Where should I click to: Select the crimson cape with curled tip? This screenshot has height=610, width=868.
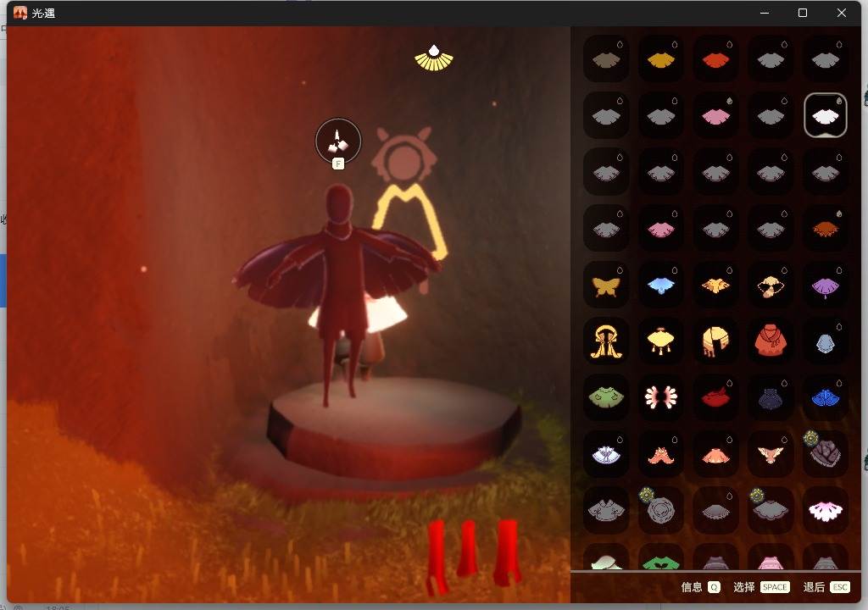pos(715,397)
